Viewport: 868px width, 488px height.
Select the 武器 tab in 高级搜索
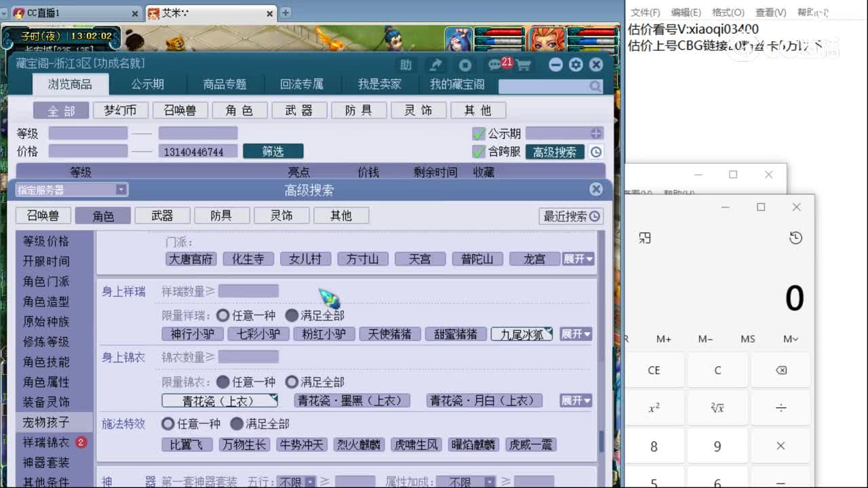pos(162,215)
